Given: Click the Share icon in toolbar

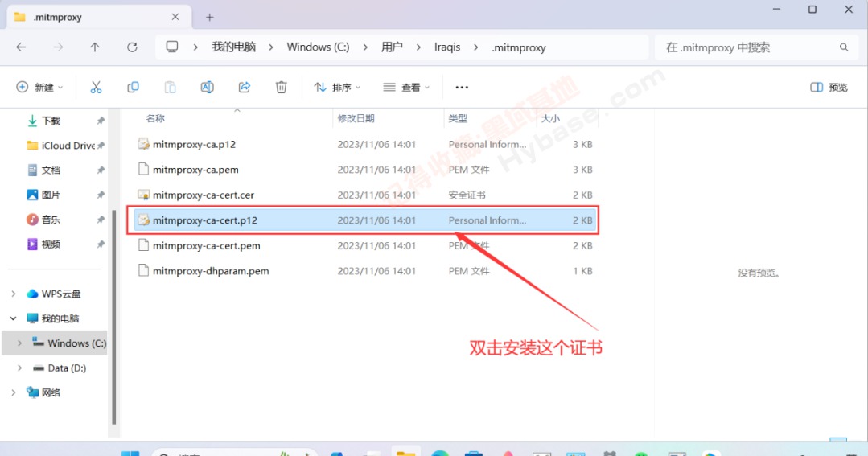Looking at the screenshot, I should (244, 88).
